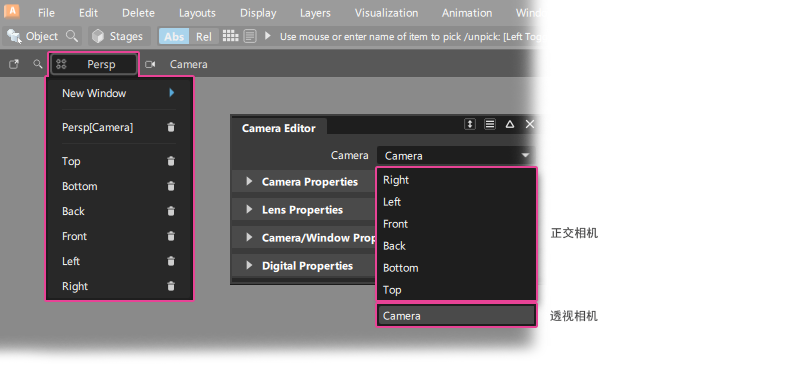Choose the Camera perspective entry in dropdown list
The width and height of the screenshot is (800, 378).
pyautogui.click(x=457, y=316)
